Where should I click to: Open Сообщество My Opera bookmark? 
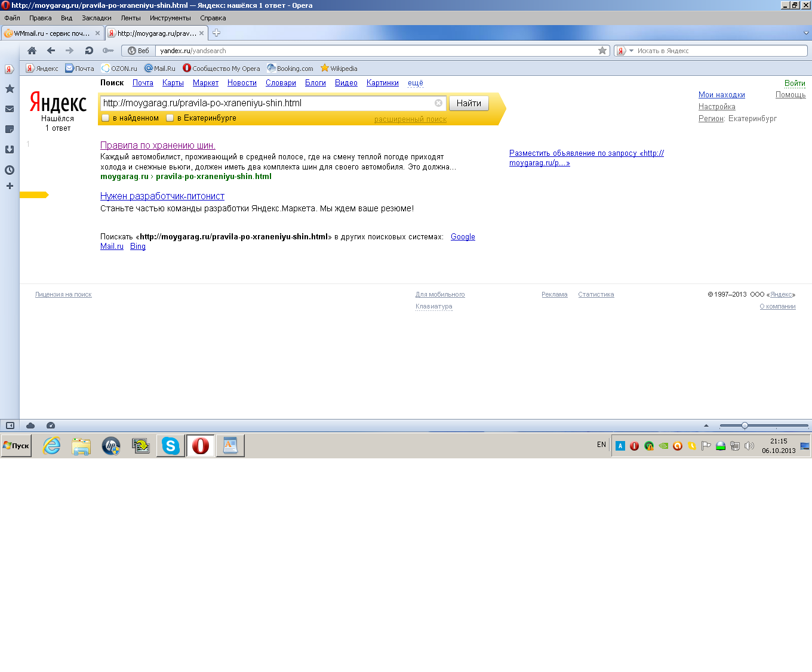(221, 69)
